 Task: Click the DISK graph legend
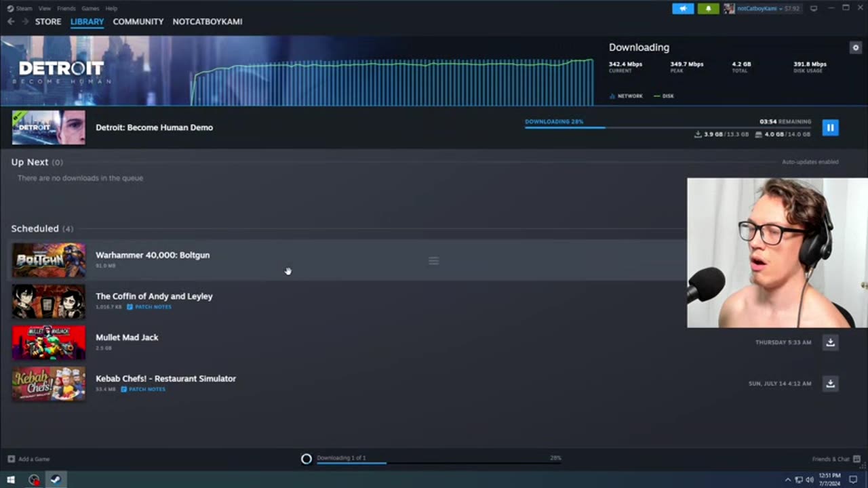[x=664, y=96]
